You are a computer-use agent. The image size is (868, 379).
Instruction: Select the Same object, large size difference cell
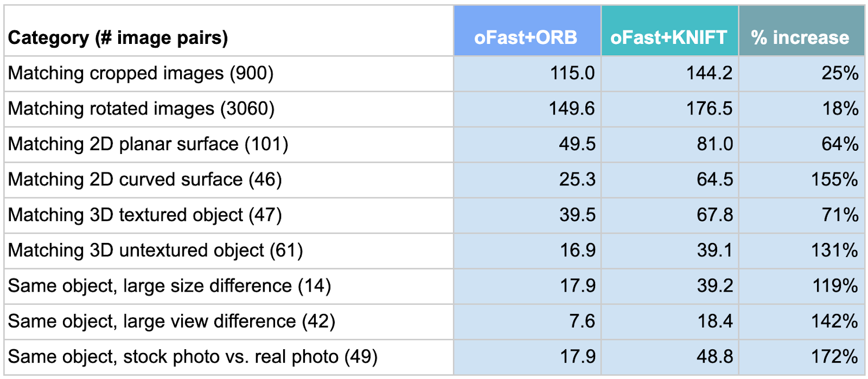(169, 286)
